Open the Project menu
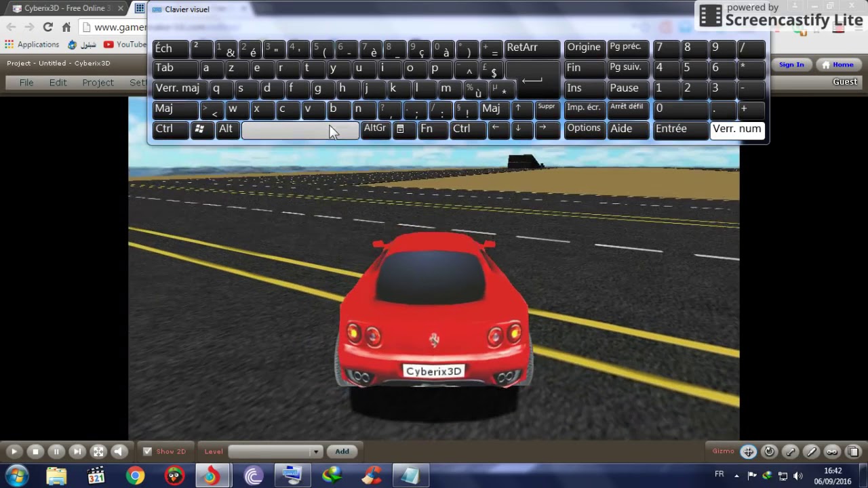Screen dimensions: 868x488 [98, 82]
